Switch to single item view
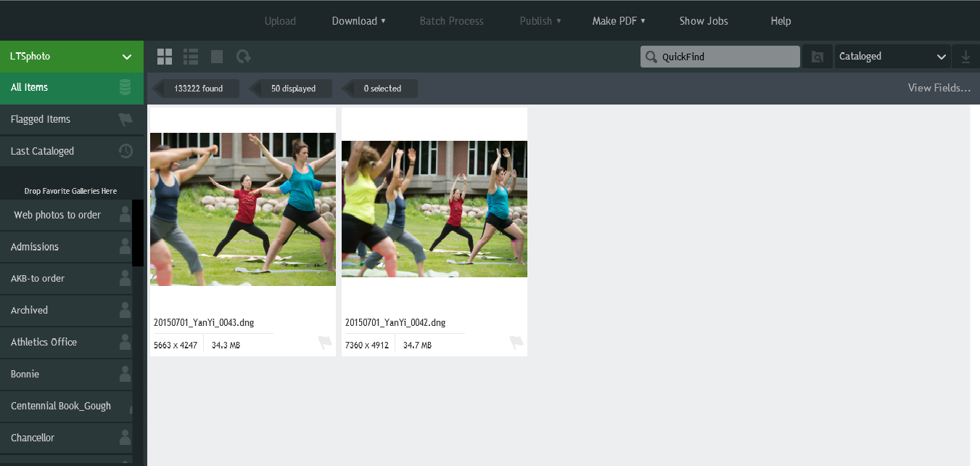The height and width of the screenshot is (466, 980). (x=217, y=57)
